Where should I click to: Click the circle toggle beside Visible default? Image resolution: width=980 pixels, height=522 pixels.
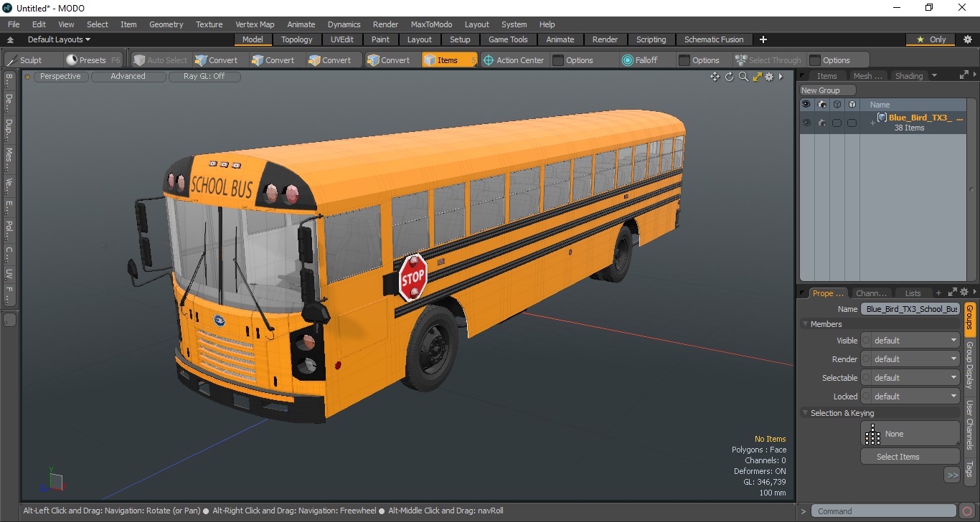click(x=866, y=341)
